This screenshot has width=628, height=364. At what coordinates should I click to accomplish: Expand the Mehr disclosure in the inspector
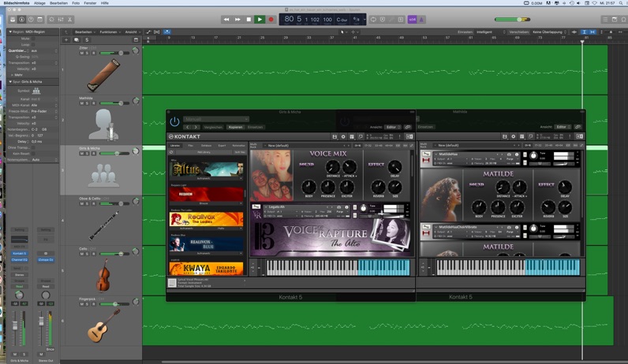click(12, 75)
